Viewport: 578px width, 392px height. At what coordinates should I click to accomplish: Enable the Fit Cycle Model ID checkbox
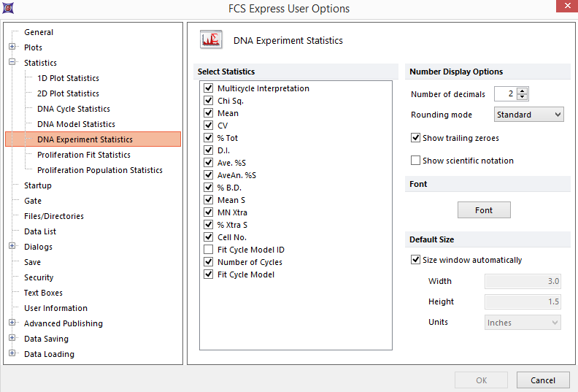(209, 250)
